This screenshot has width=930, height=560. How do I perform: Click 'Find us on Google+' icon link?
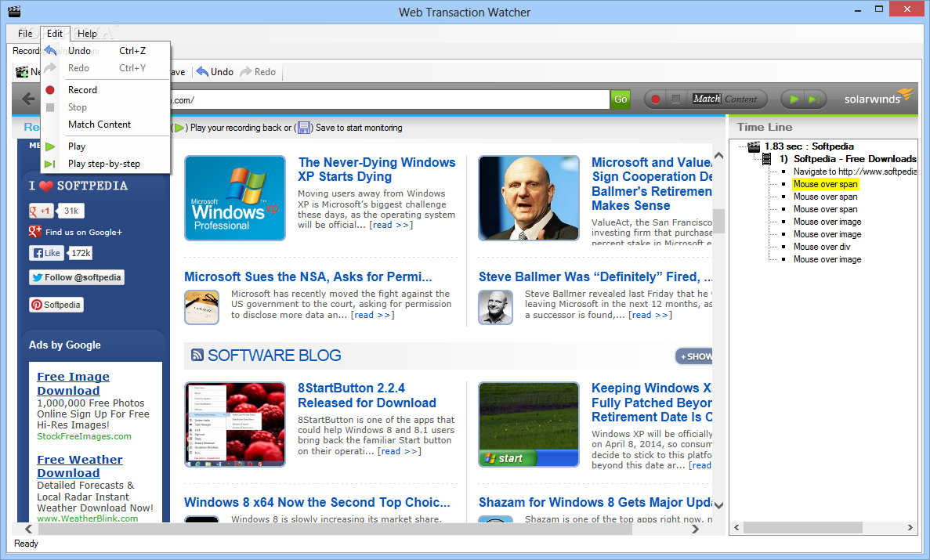[x=35, y=232]
